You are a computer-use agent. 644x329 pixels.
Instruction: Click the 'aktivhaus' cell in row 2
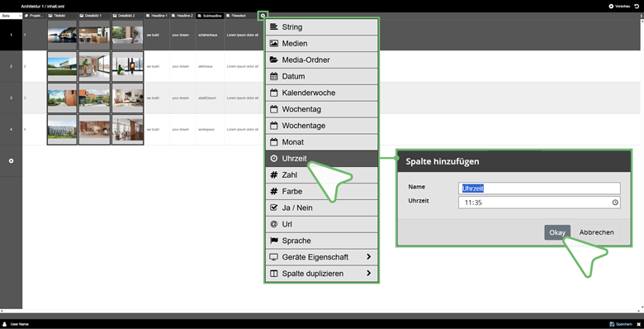pyautogui.click(x=210, y=66)
